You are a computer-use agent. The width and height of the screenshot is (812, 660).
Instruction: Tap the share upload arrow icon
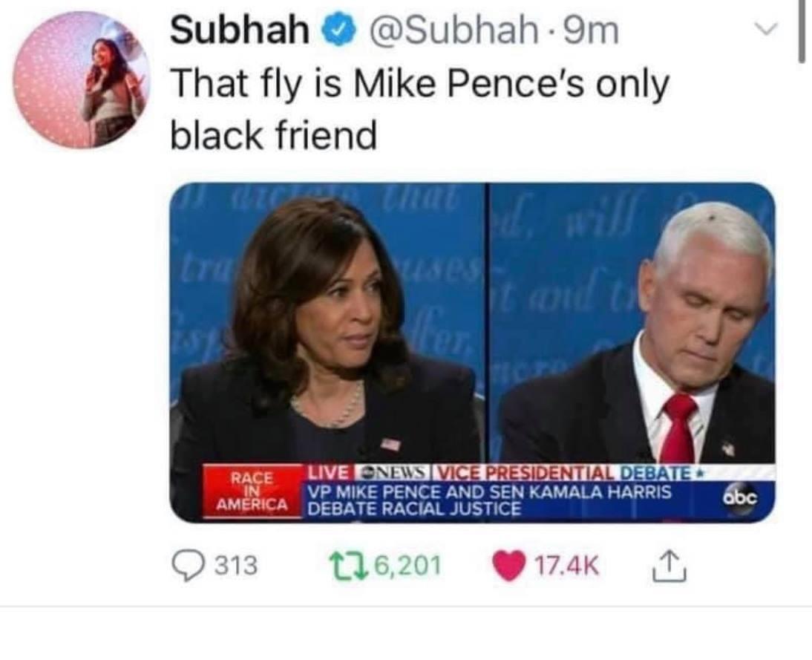point(669,565)
